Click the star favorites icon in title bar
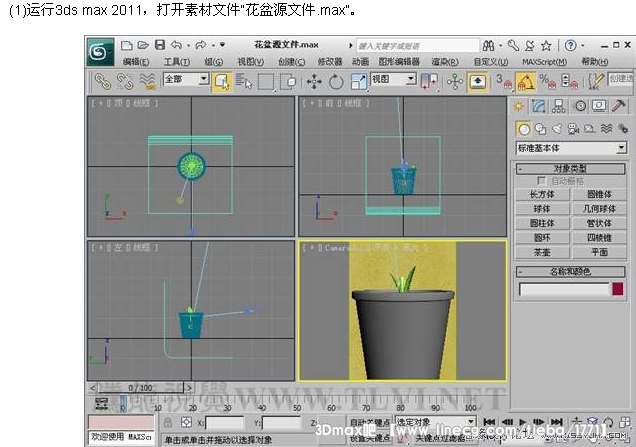The image size is (636, 447). click(546, 46)
